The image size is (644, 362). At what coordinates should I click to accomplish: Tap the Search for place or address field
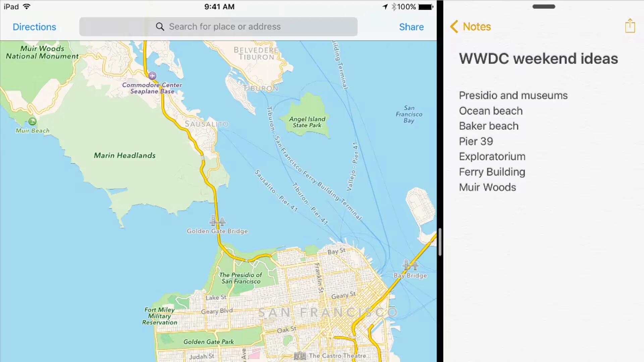coord(218,26)
